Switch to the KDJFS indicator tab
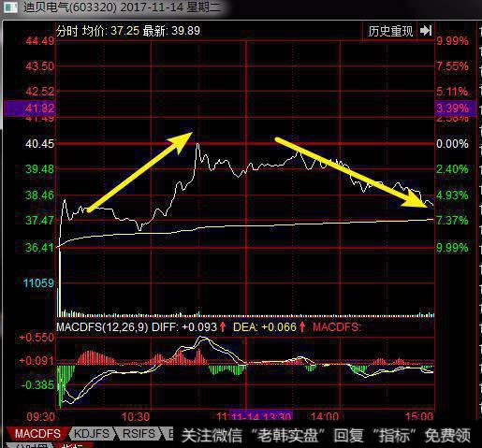Screen dimensions: 482x448 click(92, 434)
